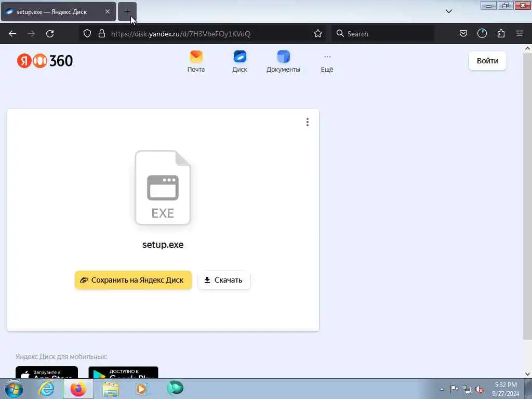Click the vertical scrollbar thumb

[528, 195]
